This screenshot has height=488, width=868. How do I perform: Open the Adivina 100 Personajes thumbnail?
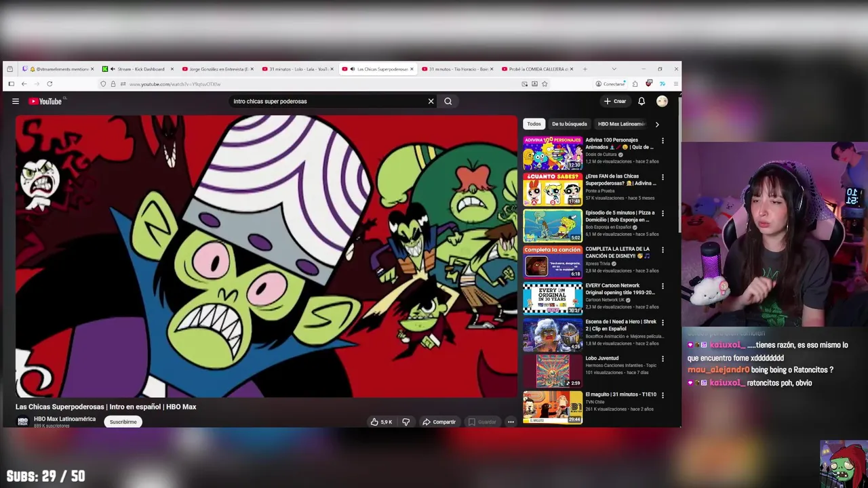(x=553, y=153)
